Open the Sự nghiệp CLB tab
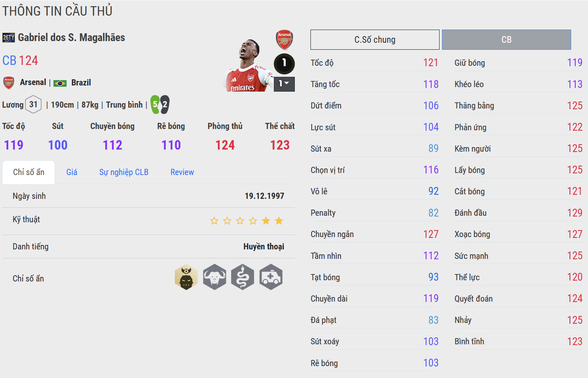The image size is (588, 378). pos(124,172)
